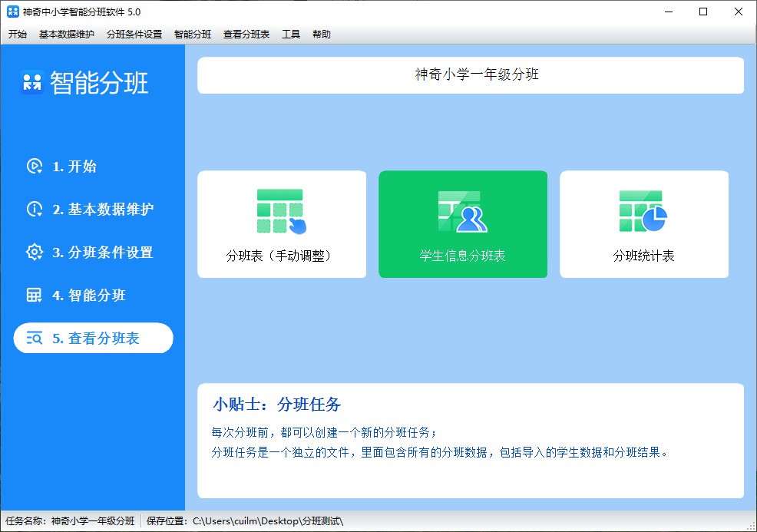The height and width of the screenshot is (532, 757).
Task: Go to sidebar step 2. 基本数据维护
Action: pos(93,209)
